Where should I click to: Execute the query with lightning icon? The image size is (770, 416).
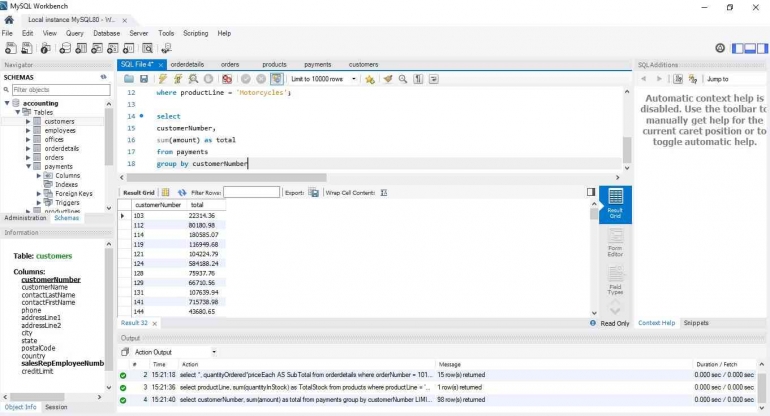(163, 79)
